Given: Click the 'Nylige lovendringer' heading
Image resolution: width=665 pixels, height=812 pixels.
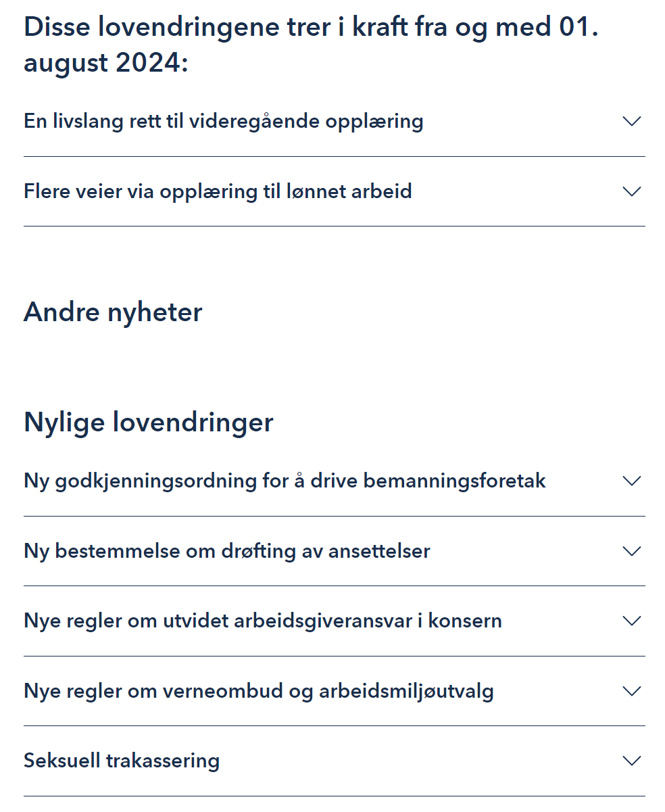Looking at the screenshot, I should [x=149, y=422].
